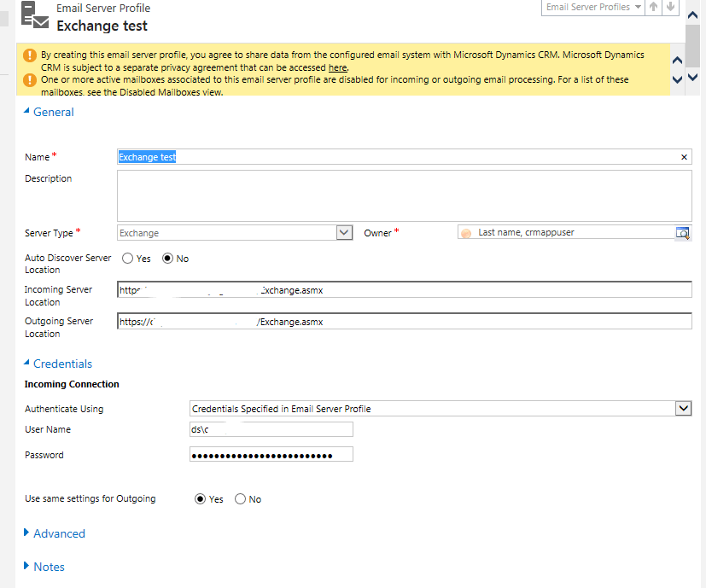Open the Owner lookup magnifier

click(x=683, y=232)
